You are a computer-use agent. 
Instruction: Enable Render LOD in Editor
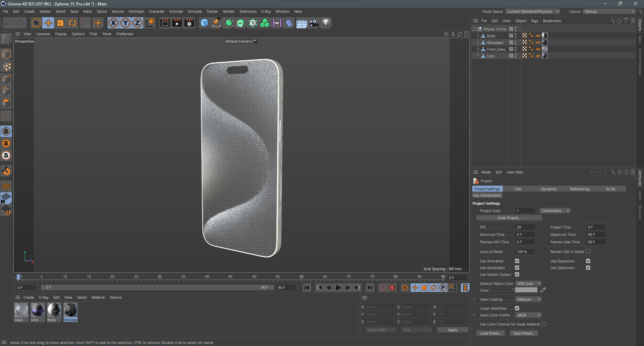tap(588, 251)
